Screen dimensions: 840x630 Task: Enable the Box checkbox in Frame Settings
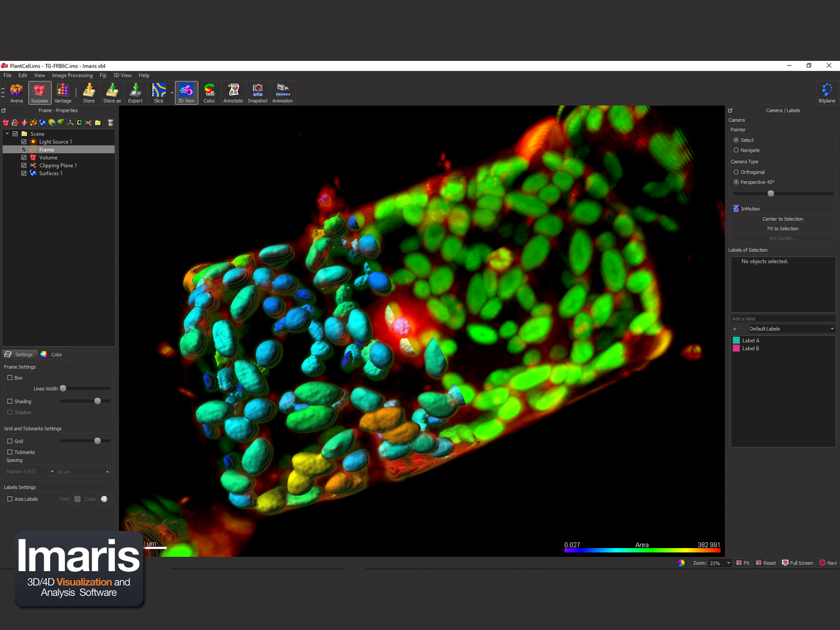pos(10,378)
